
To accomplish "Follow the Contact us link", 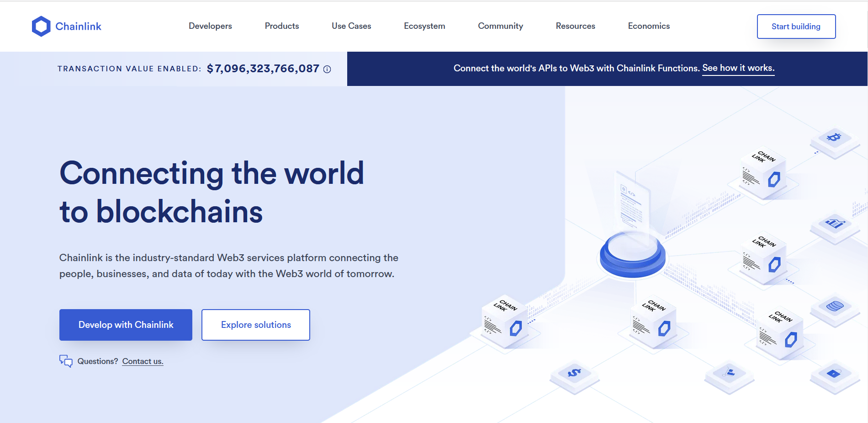I will coord(143,361).
